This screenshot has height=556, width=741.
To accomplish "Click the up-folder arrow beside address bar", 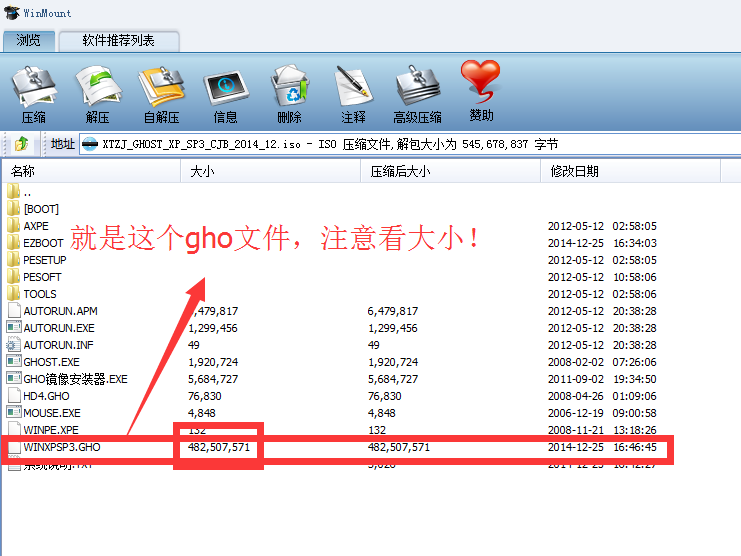I will tap(22, 144).
